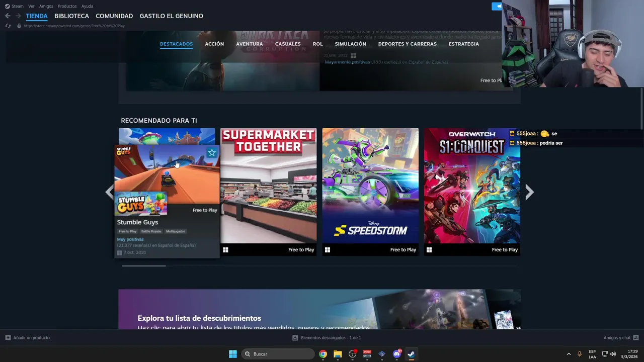Open the downloads icon beside Elementos descargados
Screen dimensions: 644x362
[295, 338]
